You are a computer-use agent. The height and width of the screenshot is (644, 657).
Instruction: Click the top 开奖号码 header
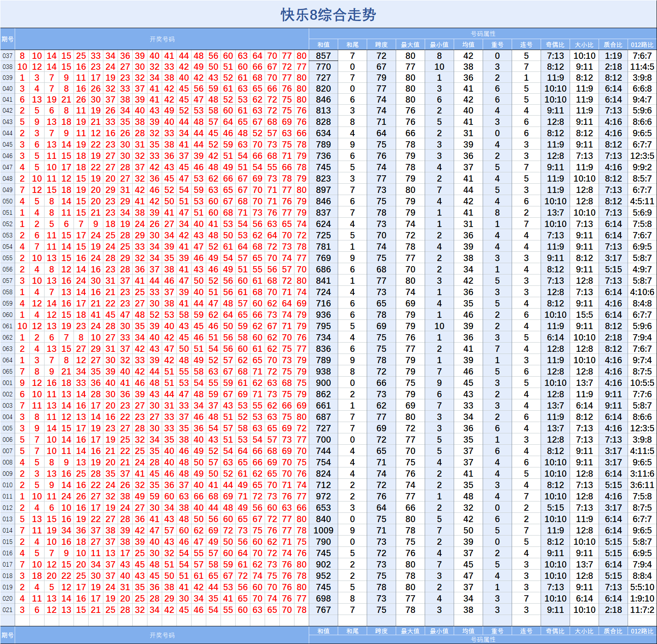[162, 39]
